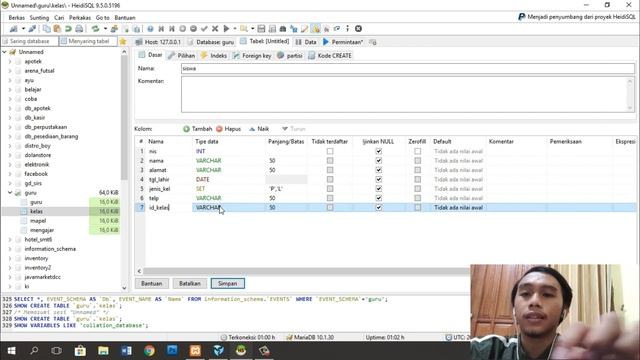Open File Explorer from the taskbar
The width and height of the screenshot is (640, 360).
tap(103, 351)
